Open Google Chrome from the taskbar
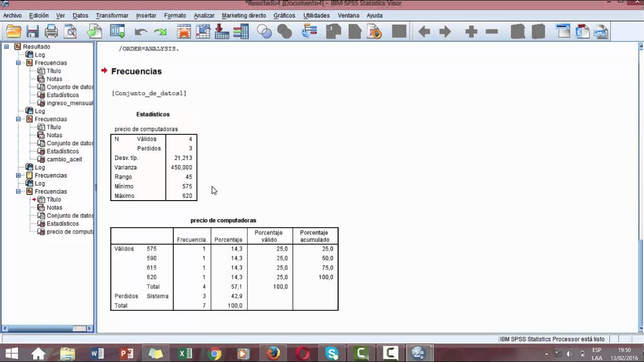Viewport: 644px width, 362px height. point(214,353)
